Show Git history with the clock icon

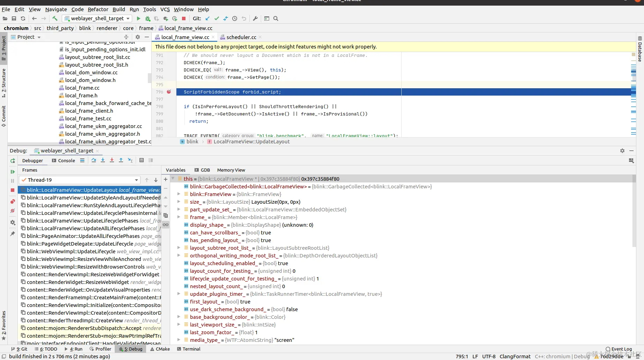(x=235, y=18)
